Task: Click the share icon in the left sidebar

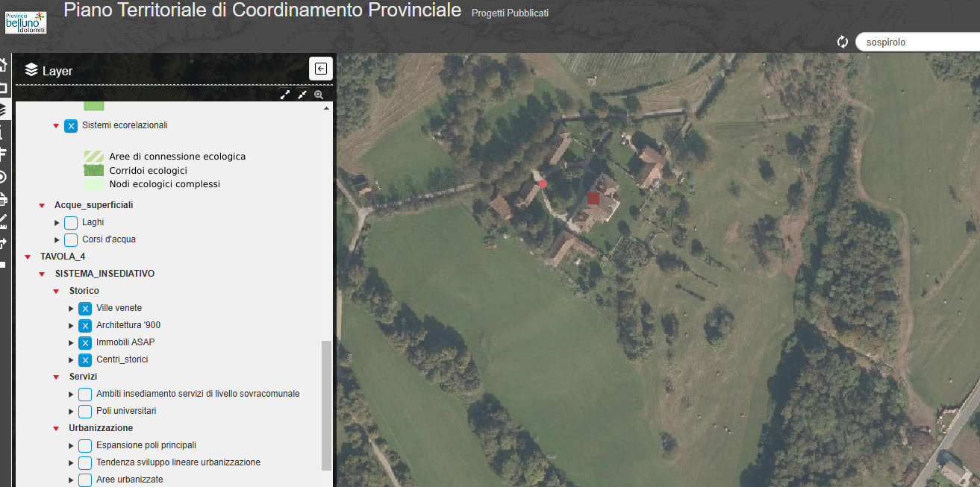Action: (x=3, y=242)
